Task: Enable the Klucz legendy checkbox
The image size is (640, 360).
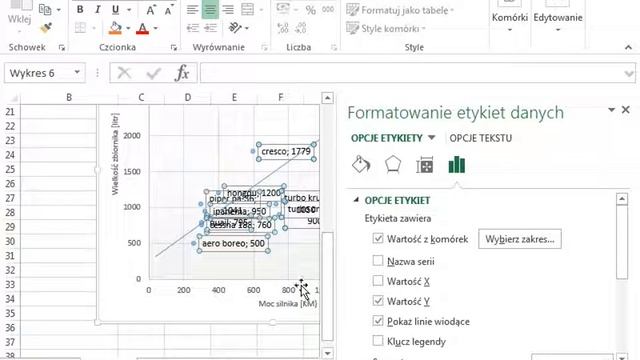Action: click(378, 340)
